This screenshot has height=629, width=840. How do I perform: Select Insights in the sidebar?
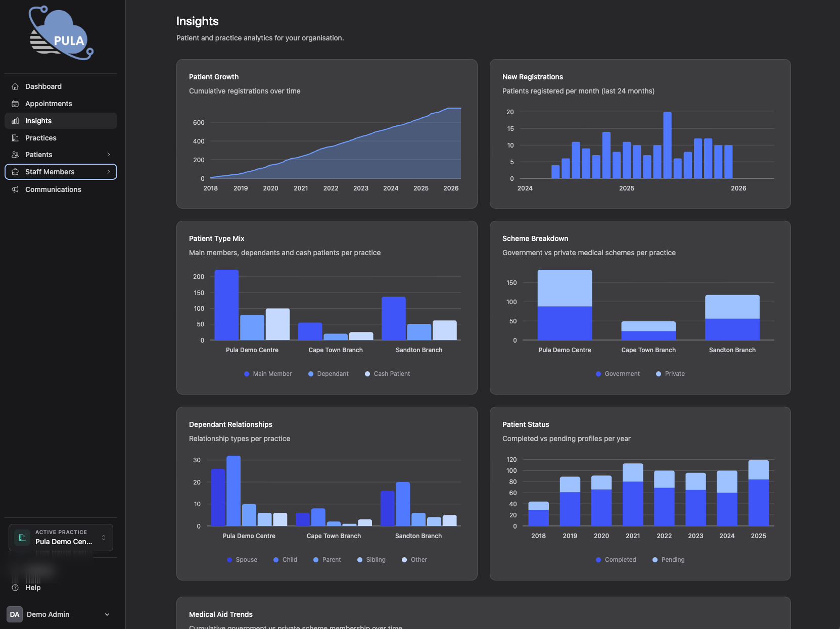(x=61, y=121)
